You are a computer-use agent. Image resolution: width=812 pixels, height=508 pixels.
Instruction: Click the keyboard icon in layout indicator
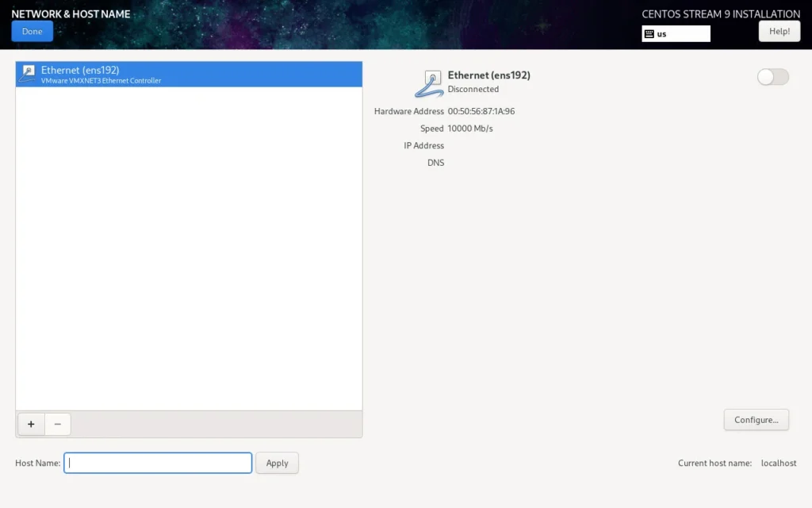[x=649, y=34]
